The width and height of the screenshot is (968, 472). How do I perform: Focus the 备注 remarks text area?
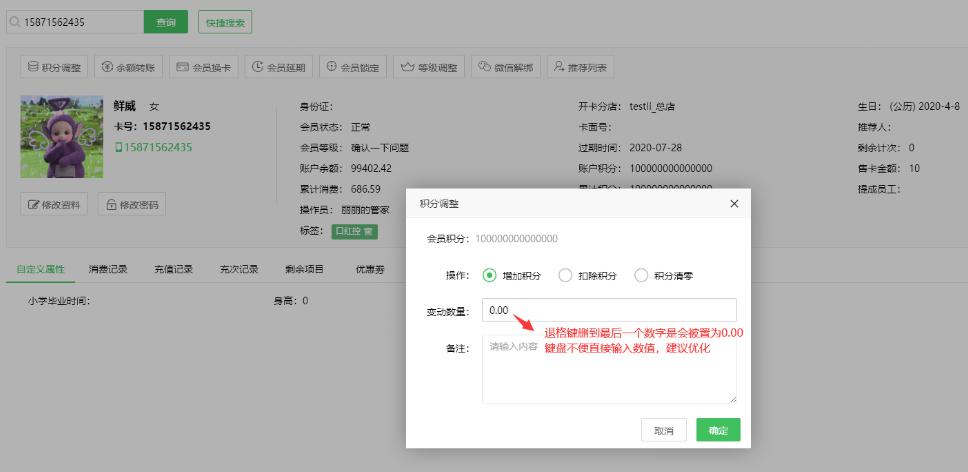point(608,369)
